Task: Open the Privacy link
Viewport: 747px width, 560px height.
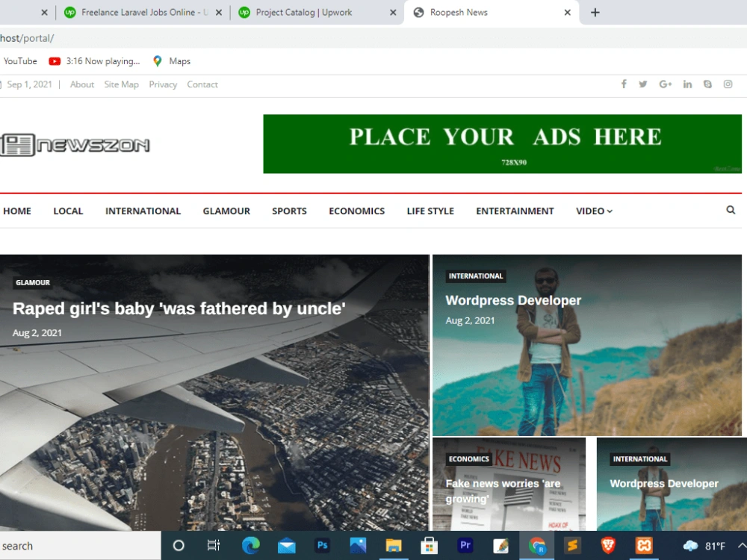Action: point(163,84)
